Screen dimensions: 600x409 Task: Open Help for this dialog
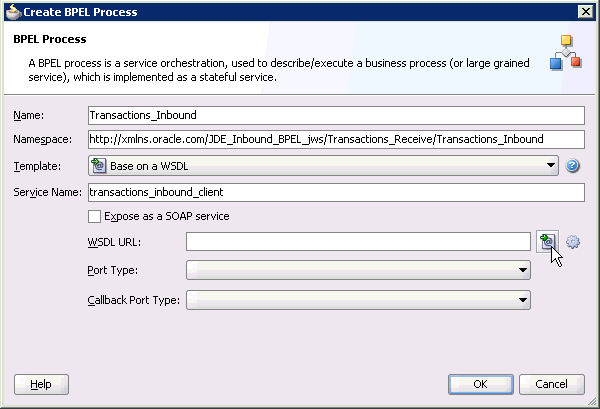[41, 384]
